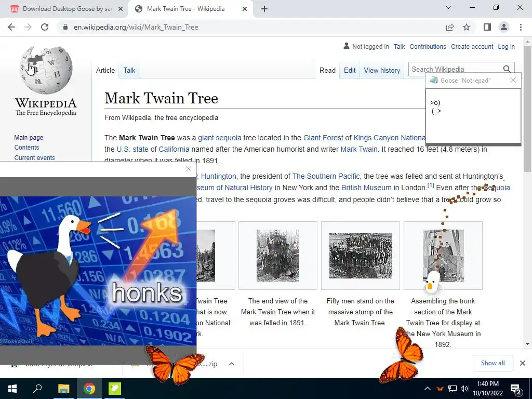The width and height of the screenshot is (532, 399).
Task: Close the Goose Not-epad window
Action: point(513,80)
